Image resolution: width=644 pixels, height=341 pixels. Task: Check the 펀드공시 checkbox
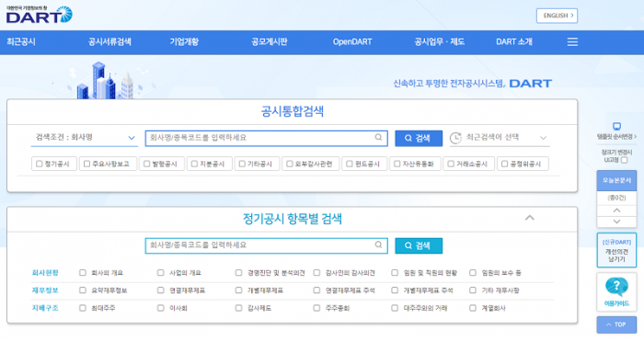click(x=349, y=164)
